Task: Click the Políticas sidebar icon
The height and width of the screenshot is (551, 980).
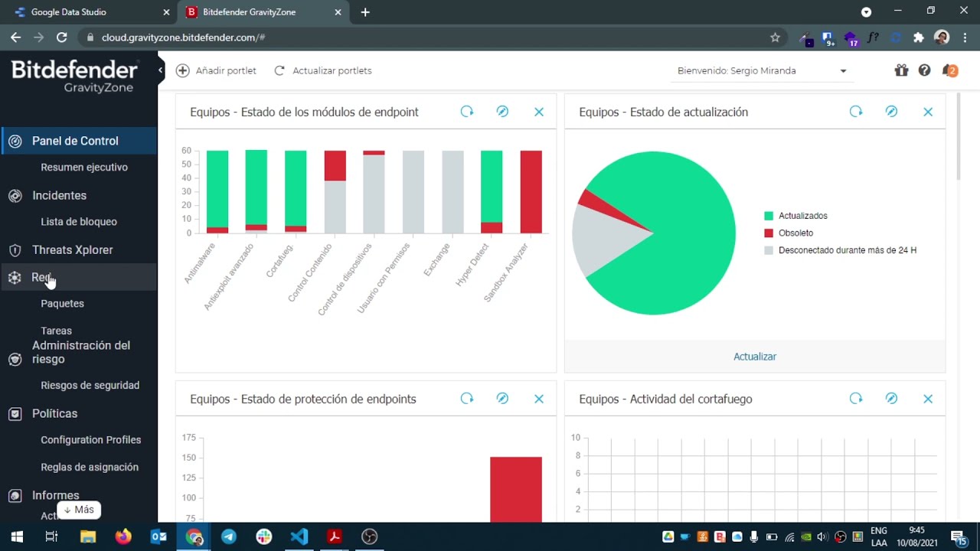Action: click(15, 414)
